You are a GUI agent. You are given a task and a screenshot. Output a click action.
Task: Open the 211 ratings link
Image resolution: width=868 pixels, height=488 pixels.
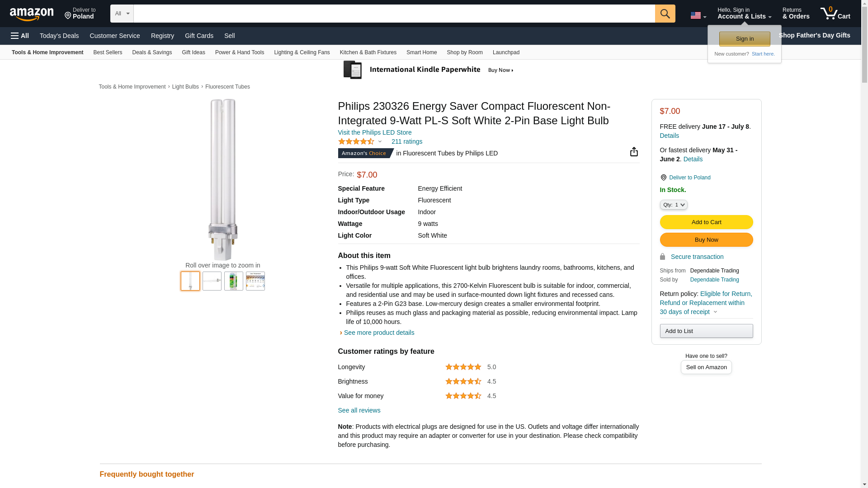[x=406, y=141]
